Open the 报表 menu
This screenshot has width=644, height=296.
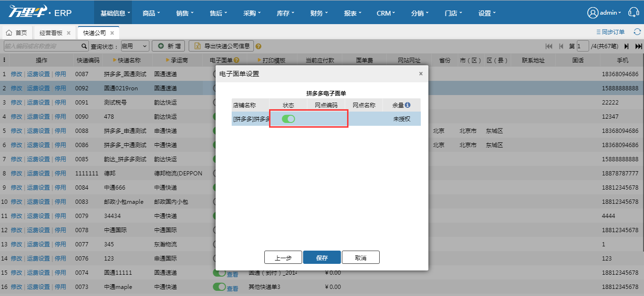click(x=353, y=13)
